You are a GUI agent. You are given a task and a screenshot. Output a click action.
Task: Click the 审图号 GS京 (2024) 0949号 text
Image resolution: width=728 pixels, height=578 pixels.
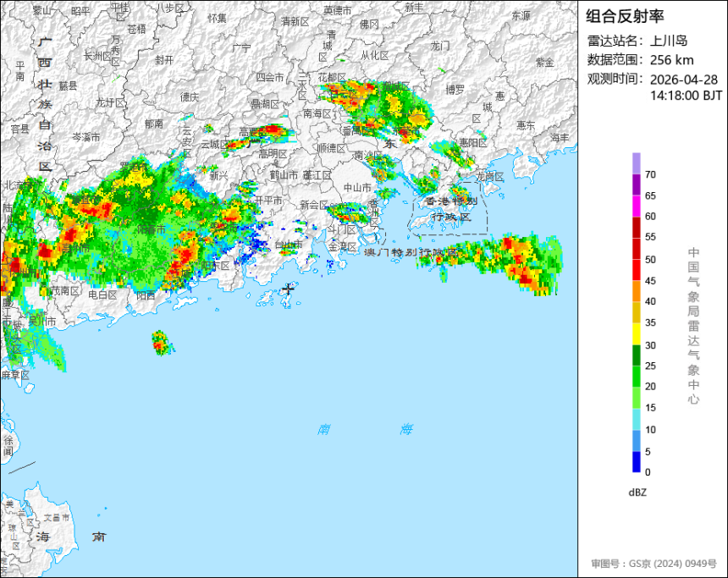[x=654, y=564]
